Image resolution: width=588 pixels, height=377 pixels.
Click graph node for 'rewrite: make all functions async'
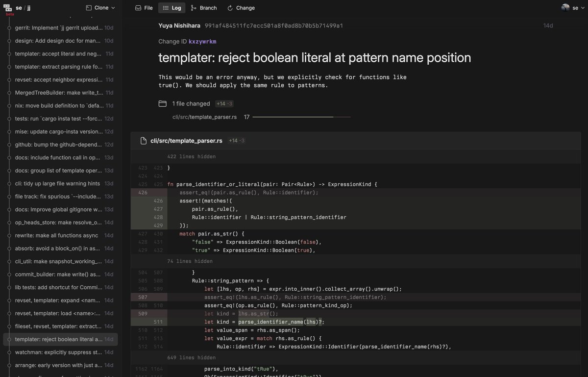point(8,235)
